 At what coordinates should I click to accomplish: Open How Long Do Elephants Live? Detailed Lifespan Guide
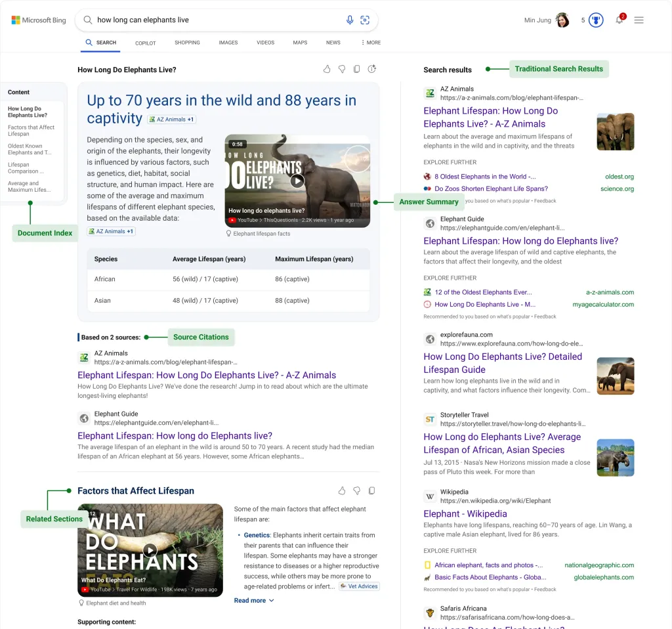tap(503, 363)
